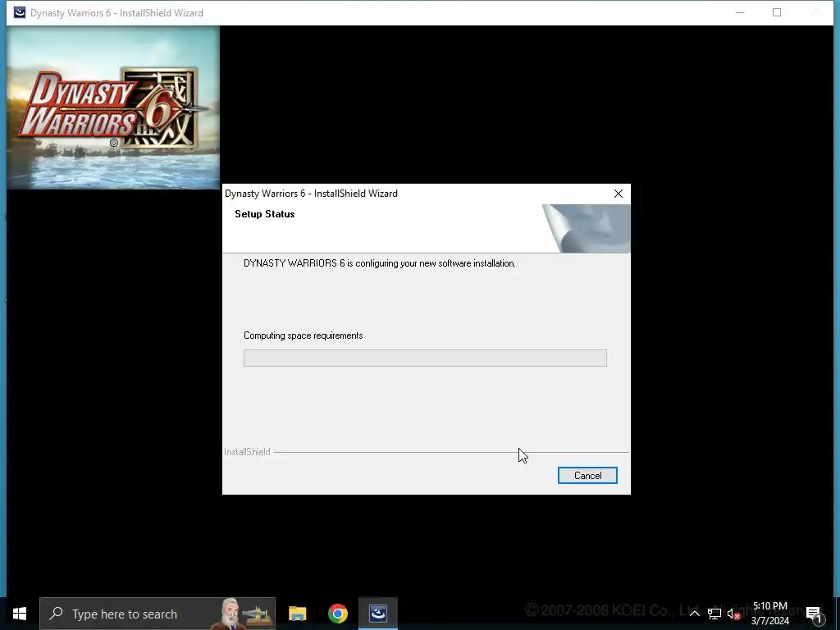Click the InstallShield dialog title text

click(311, 194)
